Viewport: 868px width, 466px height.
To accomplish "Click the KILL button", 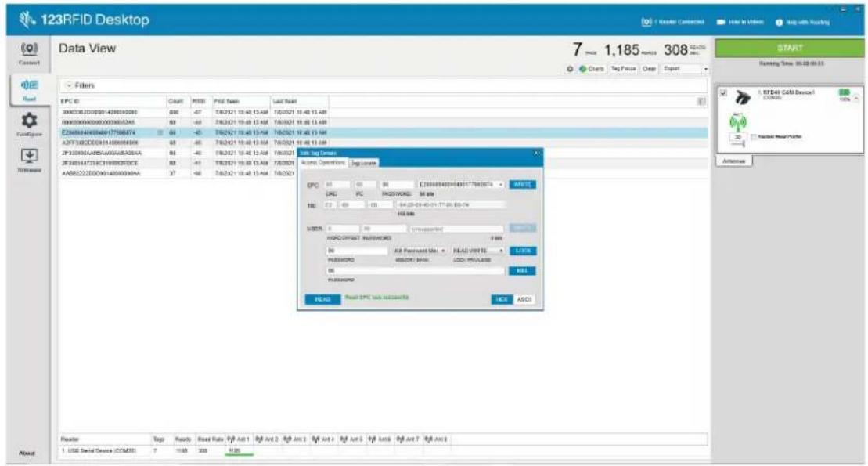I will coord(522,271).
